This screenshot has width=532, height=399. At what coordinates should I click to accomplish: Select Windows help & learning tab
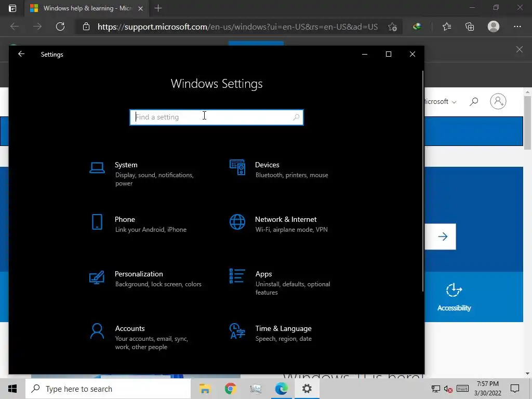[87, 8]
